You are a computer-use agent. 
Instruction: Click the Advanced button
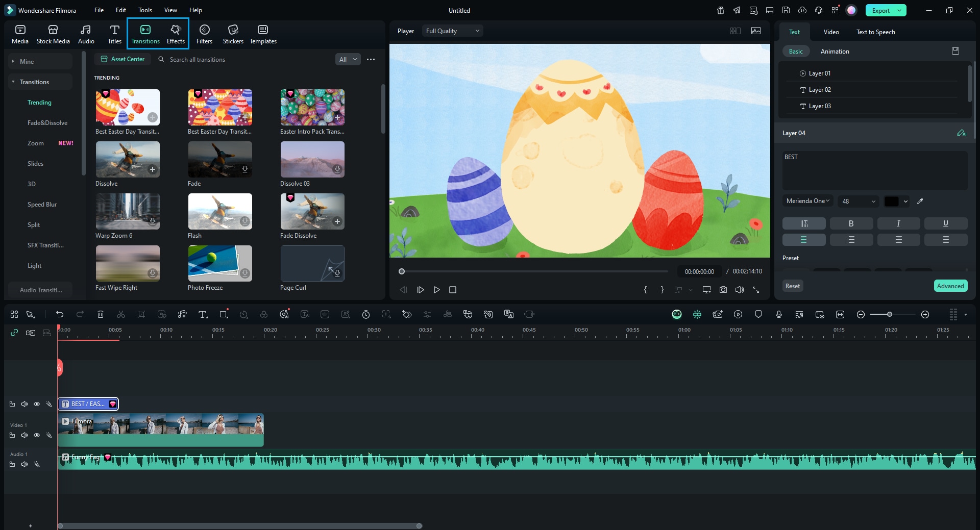[950, 286]
